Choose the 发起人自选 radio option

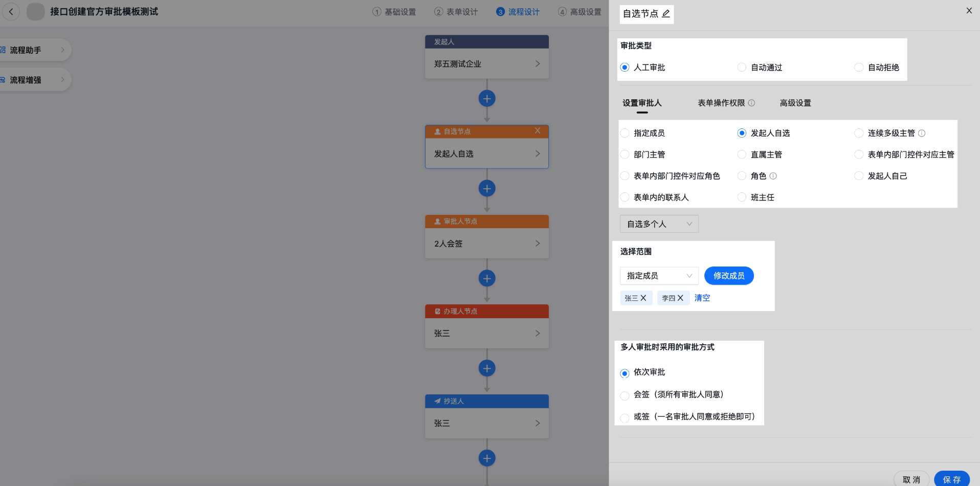[742, 133]
